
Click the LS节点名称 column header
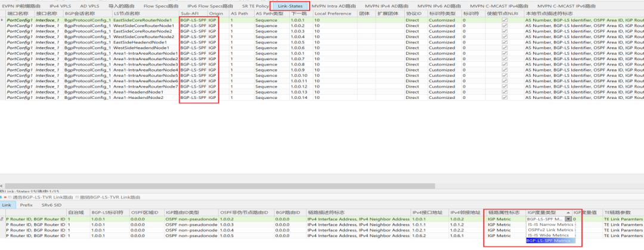tap(126, 12)
